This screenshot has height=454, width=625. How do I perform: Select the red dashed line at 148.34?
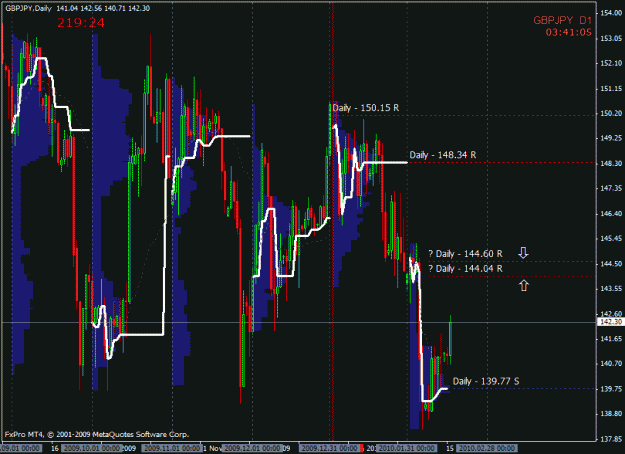click(x=501, y=162)
